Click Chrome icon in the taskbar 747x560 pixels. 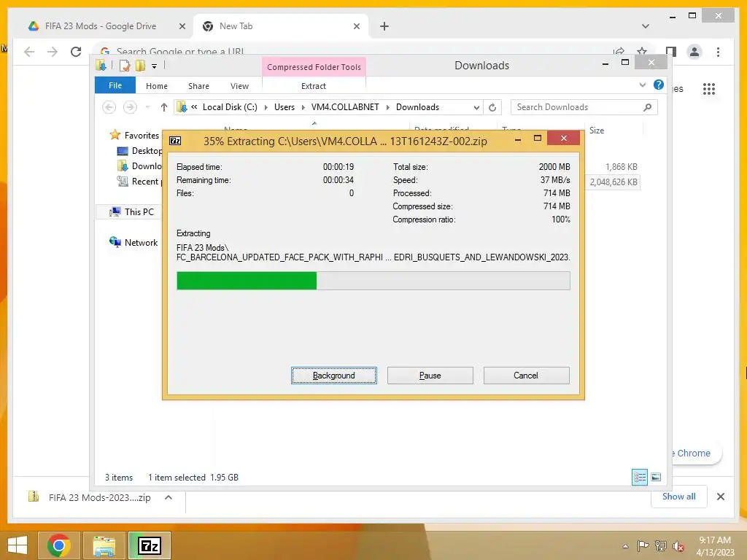[58, 545]
